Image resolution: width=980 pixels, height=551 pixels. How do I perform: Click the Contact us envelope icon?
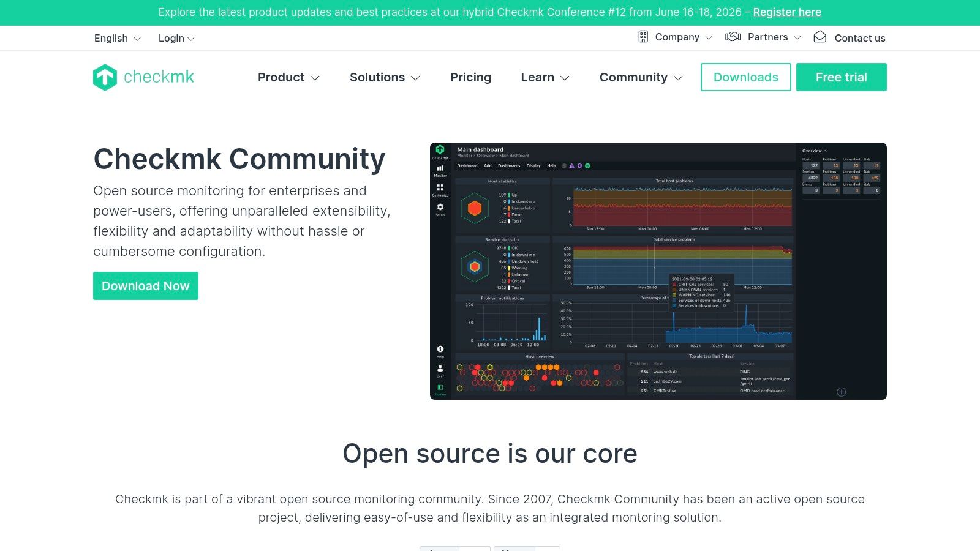pyautogui.click(x=820, y=37)
